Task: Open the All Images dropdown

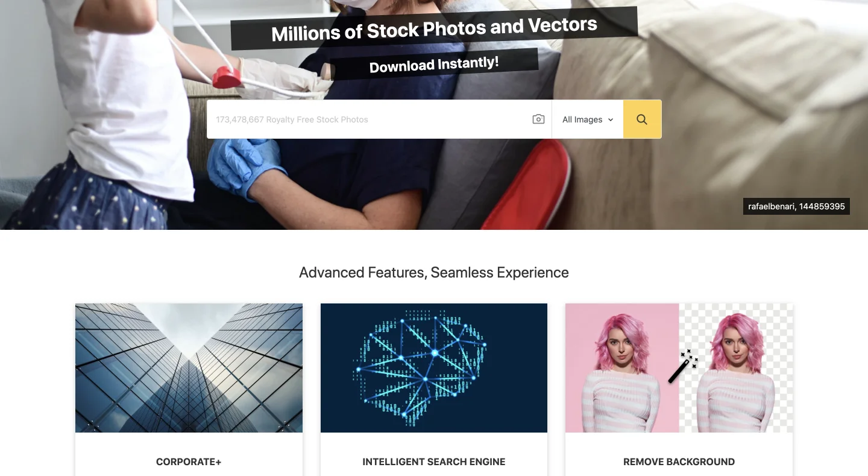Action: point(588,119)
